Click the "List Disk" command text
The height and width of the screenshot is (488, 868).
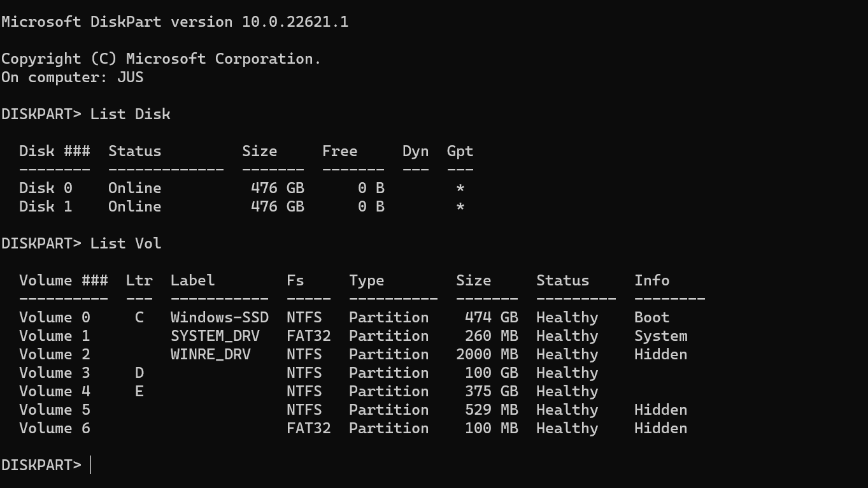[x=130, y=114]
